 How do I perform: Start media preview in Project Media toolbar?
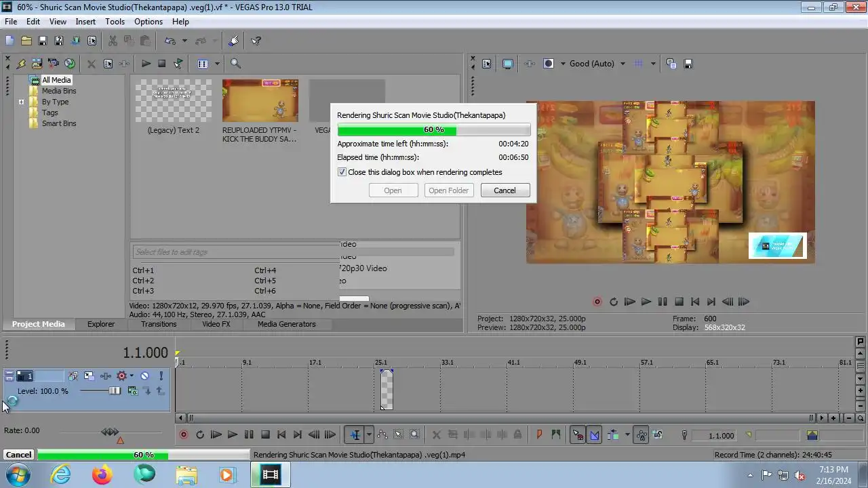(146, 64)
